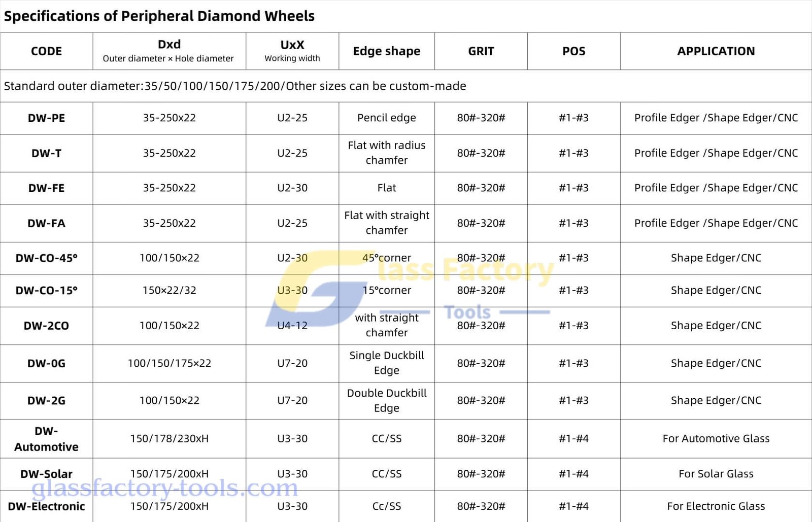The image size is (812, 522).
Task: Select the GRIT column header
Action: click(481, 51)
